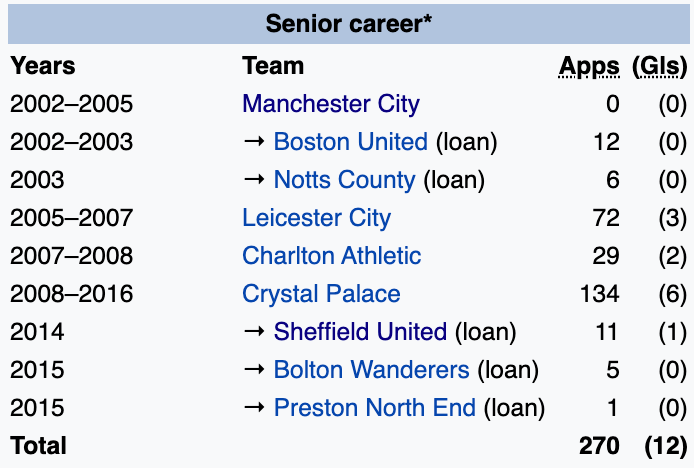
Task: Select the Team column heading
Action: pyautogui.click(x=273, y=67)
